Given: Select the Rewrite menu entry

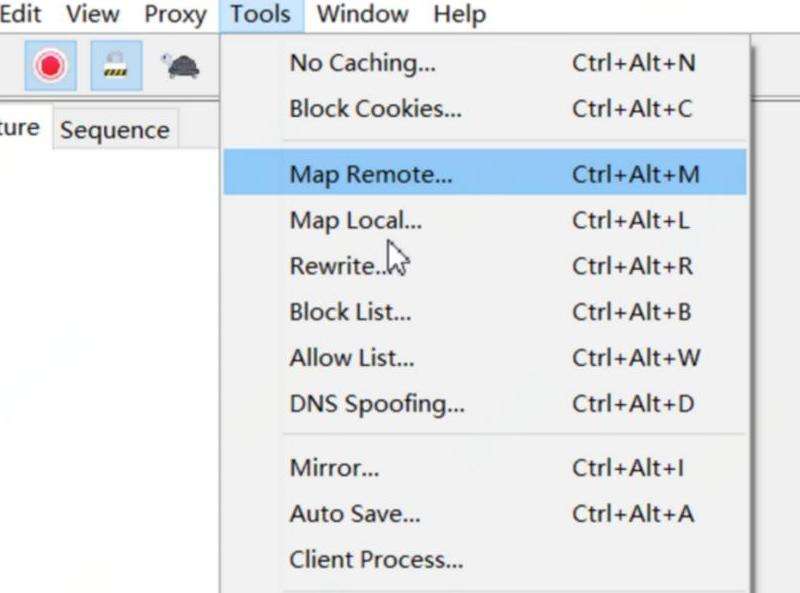Looking at the screenshot, I should coord(485,266).
